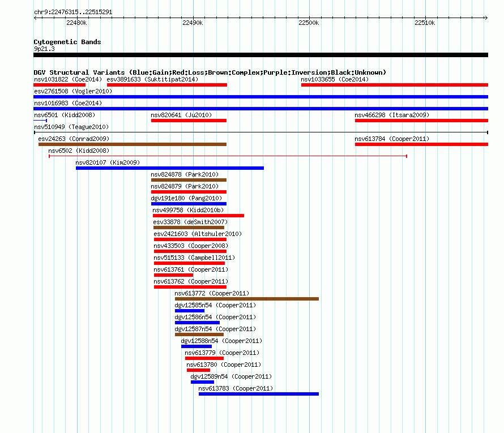504x433 pixels.
Task: Open the nsv613783 (Cooper2011) variant
Action: tap(236, 388)
